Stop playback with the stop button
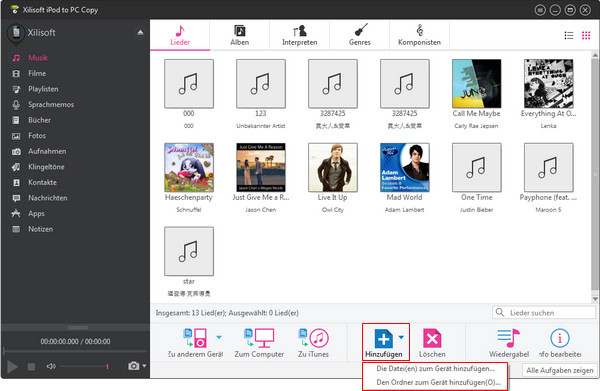The width and height of the screenshot is (600, 391). click(31, 367)
